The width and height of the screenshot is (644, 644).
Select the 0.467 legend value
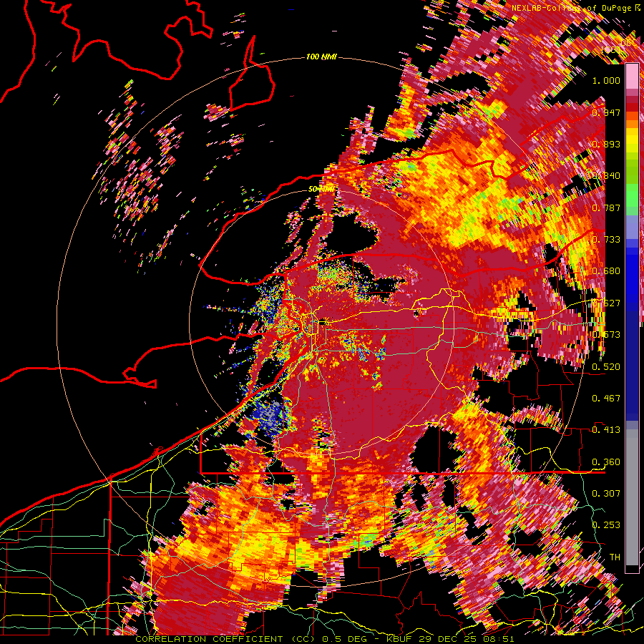(x=606, y=399)
